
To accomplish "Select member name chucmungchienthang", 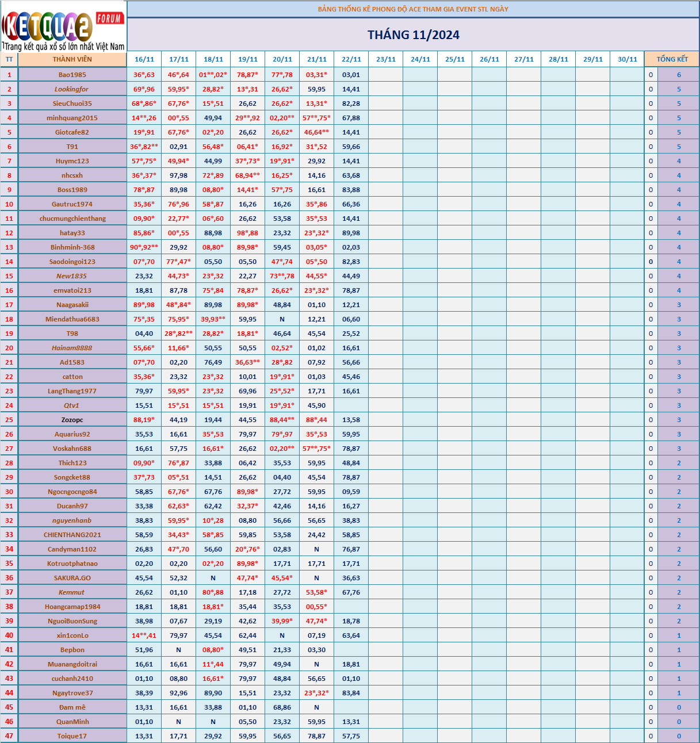I will [72, 219].
